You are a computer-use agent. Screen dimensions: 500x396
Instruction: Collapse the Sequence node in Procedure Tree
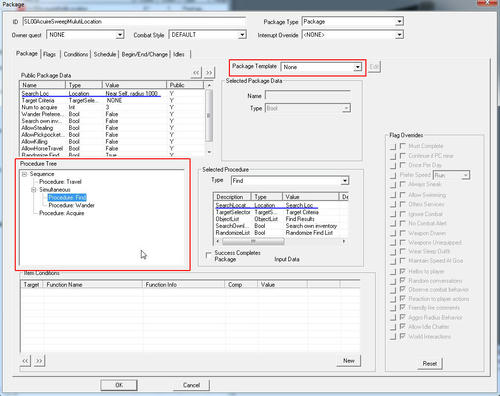(24, 174)
